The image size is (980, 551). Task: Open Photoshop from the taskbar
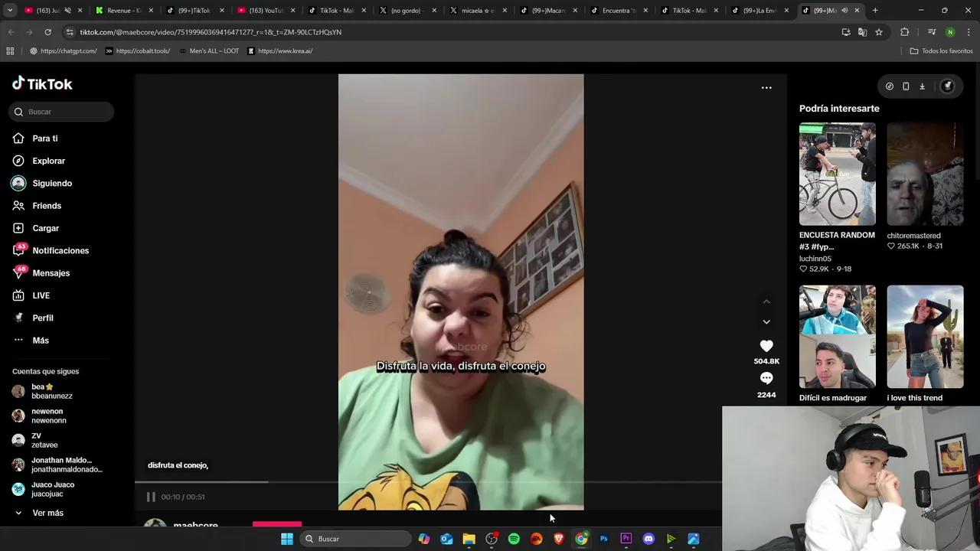[x=603, y=539]
